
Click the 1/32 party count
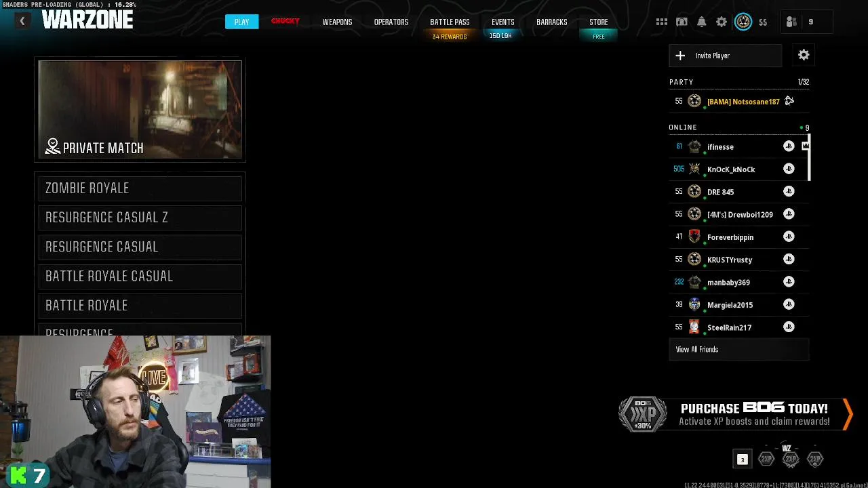pyautogui.click(x=804, y=82)
